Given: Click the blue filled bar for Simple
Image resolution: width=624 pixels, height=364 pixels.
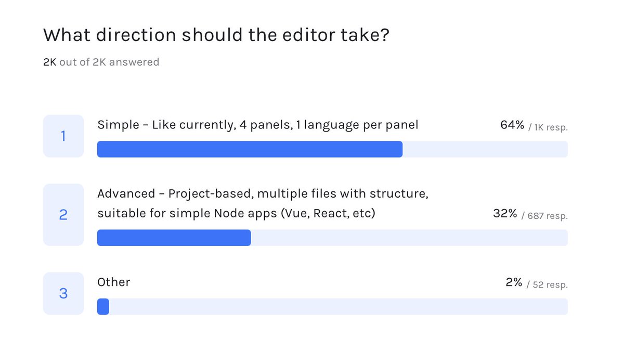Looking at the screenshot, I should click(250, 149).
